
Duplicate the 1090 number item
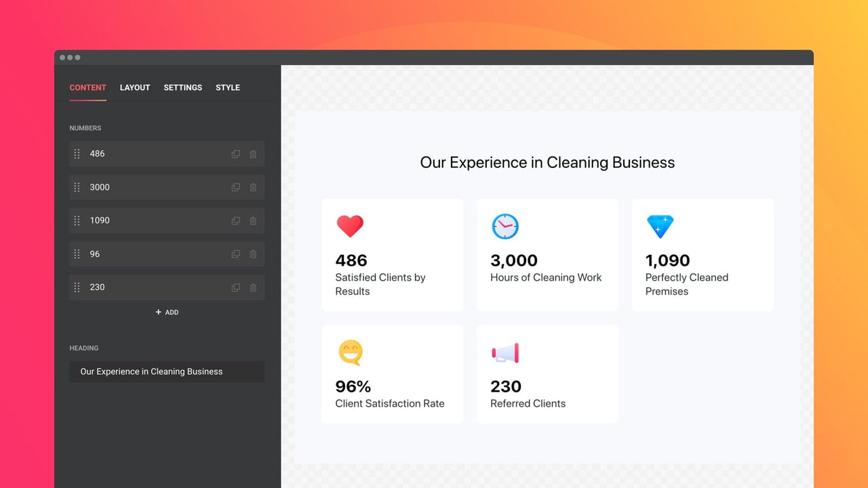(235, 220)
